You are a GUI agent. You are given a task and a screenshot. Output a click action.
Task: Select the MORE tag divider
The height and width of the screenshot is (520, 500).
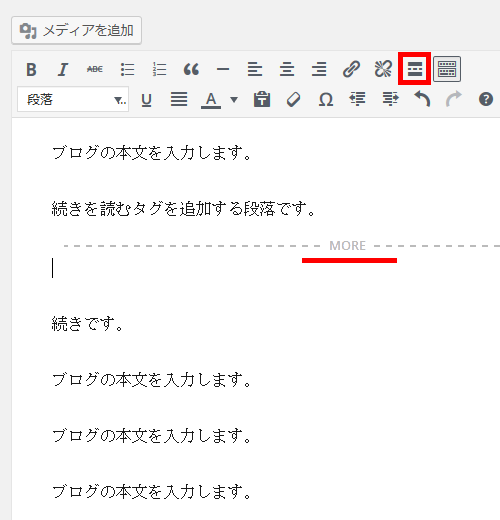click(x=281, y=246)
